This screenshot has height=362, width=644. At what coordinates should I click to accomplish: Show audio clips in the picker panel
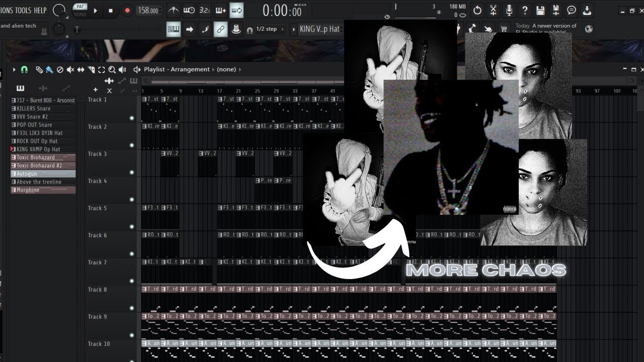coord(43,88)
